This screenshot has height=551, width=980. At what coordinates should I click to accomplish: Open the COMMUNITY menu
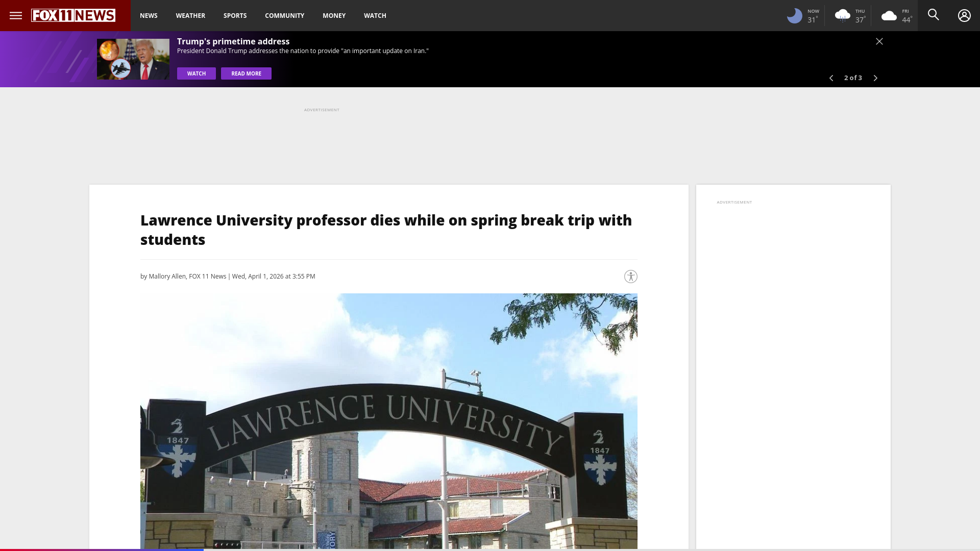pos(284,15)
